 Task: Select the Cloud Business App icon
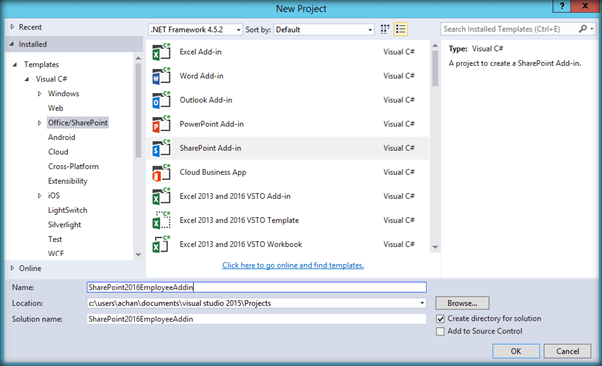[161, 172]
